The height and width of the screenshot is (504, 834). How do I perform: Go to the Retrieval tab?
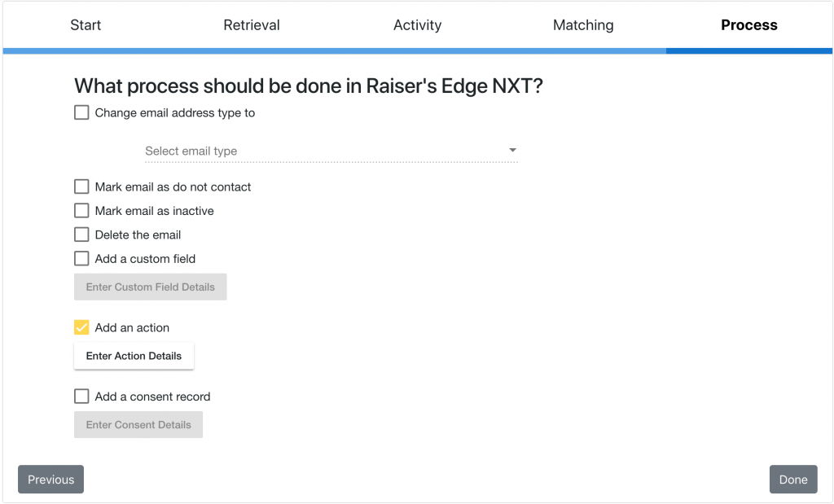pos(251,25)
